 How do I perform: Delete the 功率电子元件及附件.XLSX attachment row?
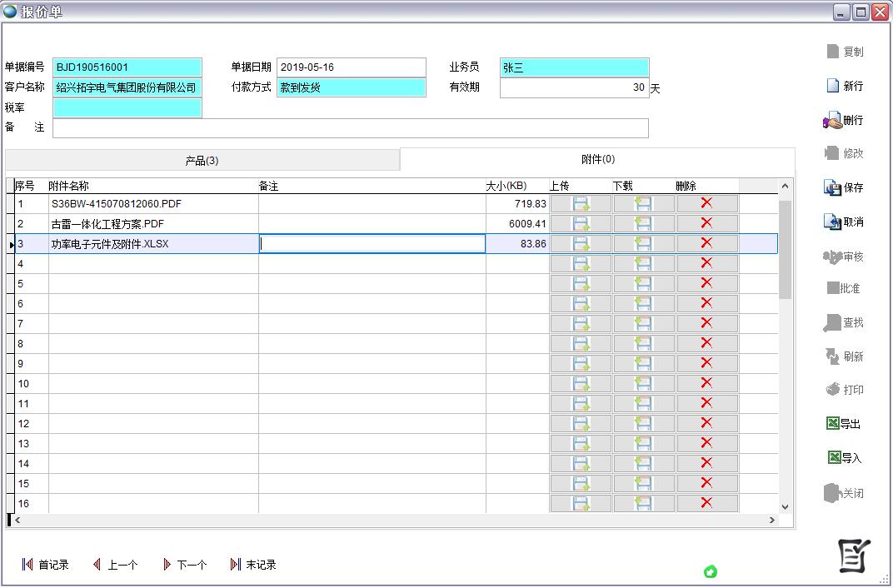pos(706,243)
